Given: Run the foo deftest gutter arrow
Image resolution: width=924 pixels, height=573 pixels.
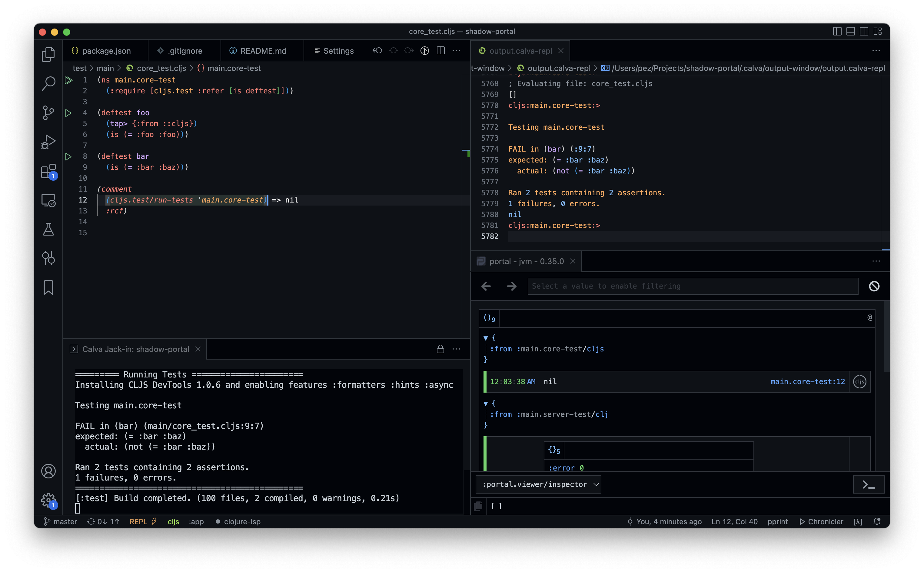Looking at the screenshot, I should (68, 113).
